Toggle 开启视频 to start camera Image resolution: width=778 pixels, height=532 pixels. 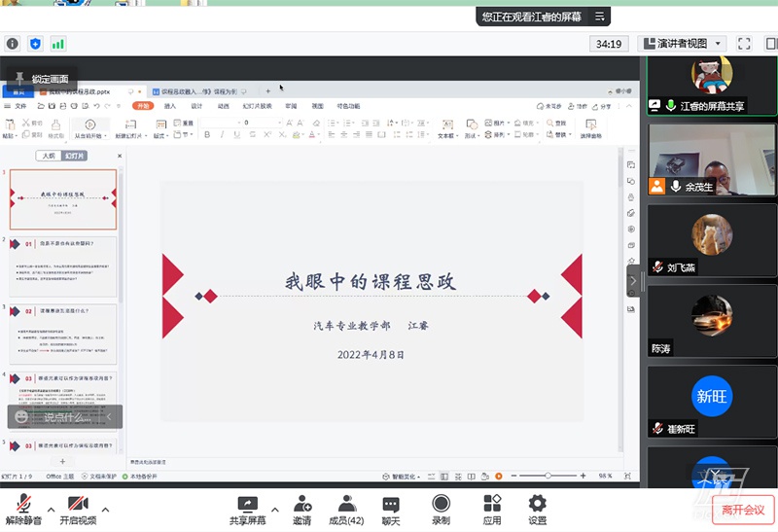point(78,510)
